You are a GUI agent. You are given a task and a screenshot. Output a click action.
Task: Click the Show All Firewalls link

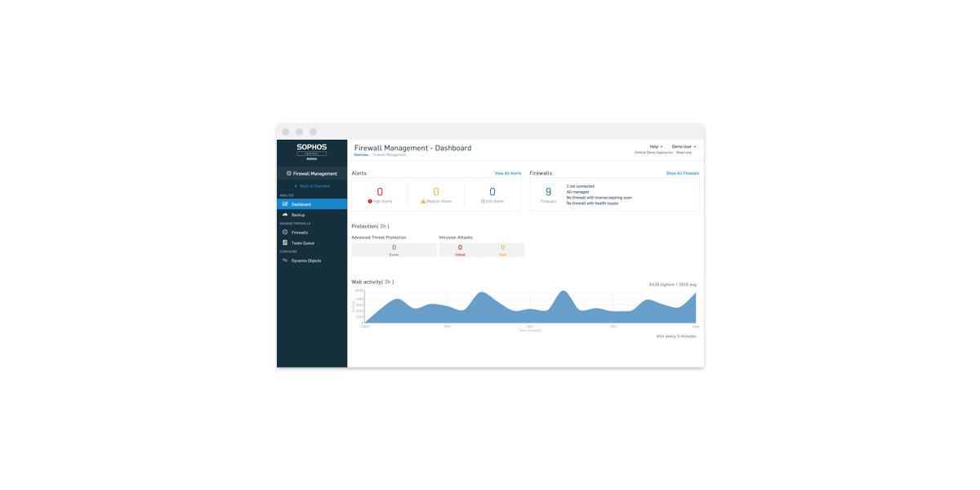[x=682, y=173]
